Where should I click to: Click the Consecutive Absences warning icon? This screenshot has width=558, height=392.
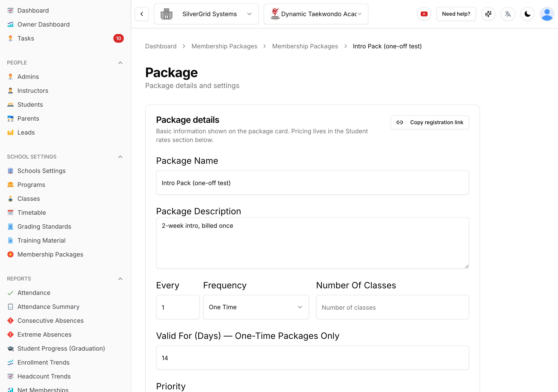(x=10, y=321)
